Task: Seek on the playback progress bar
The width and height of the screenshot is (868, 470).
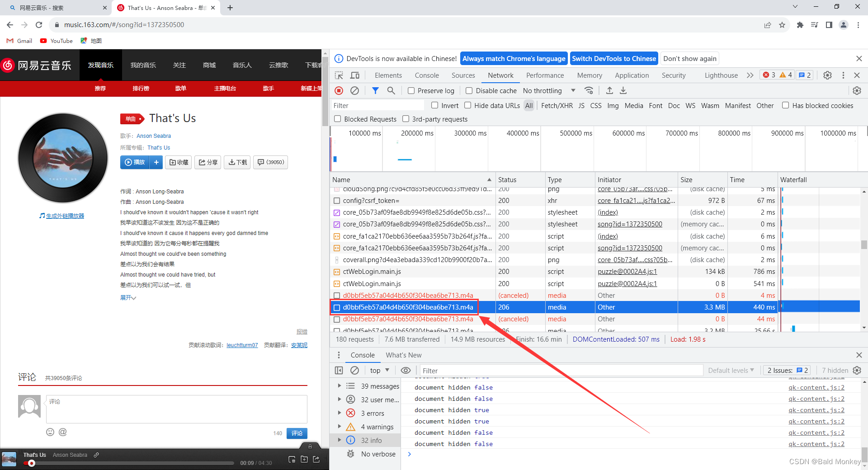Action: (129, 463)
